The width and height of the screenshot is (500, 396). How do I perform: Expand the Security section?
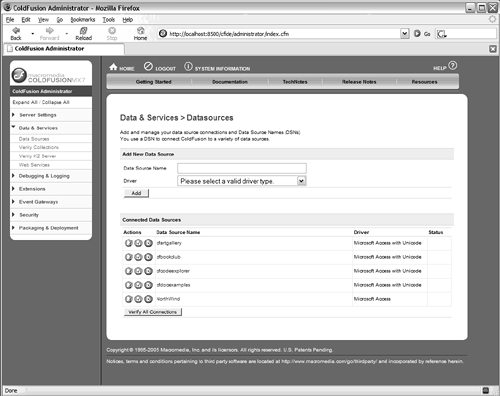[14, 215]
